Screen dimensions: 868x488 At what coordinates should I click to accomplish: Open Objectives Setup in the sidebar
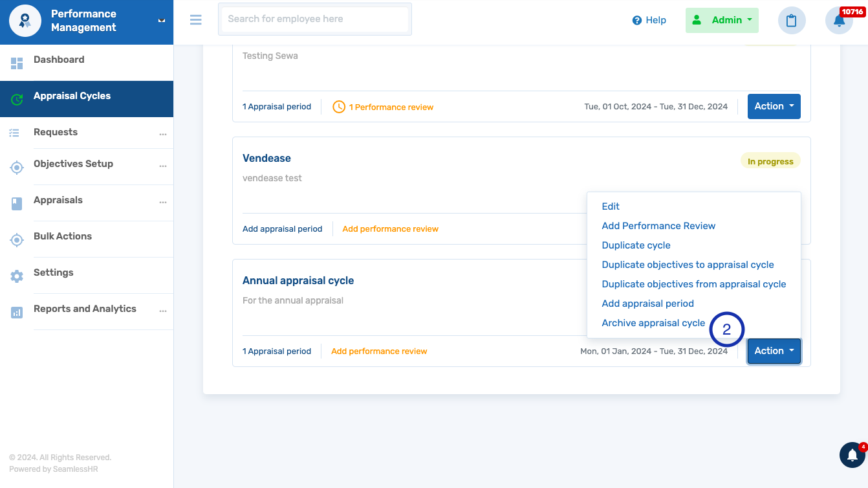click(x=17, y=167)
